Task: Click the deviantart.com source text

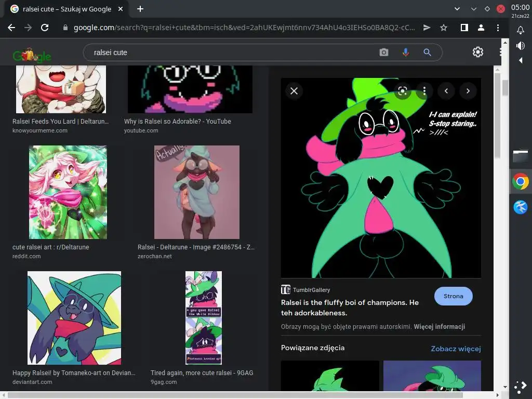Action: coord(32,382)
